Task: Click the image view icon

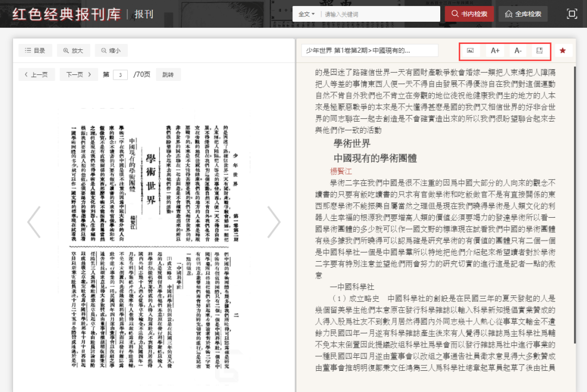Action: (471, 50)
